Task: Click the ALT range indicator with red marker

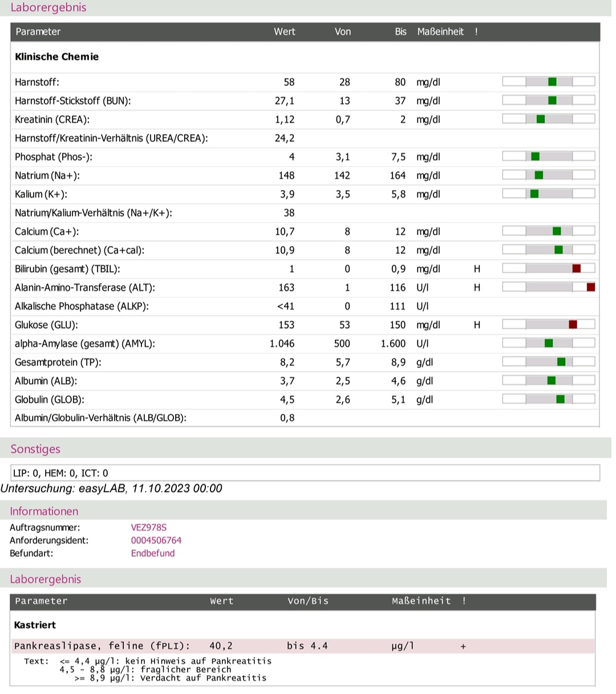Action: (x=548, y=288)
